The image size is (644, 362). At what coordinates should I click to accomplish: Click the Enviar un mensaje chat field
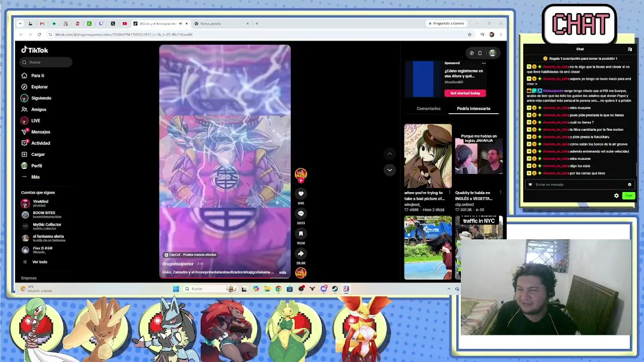click(x=579, y=185)
